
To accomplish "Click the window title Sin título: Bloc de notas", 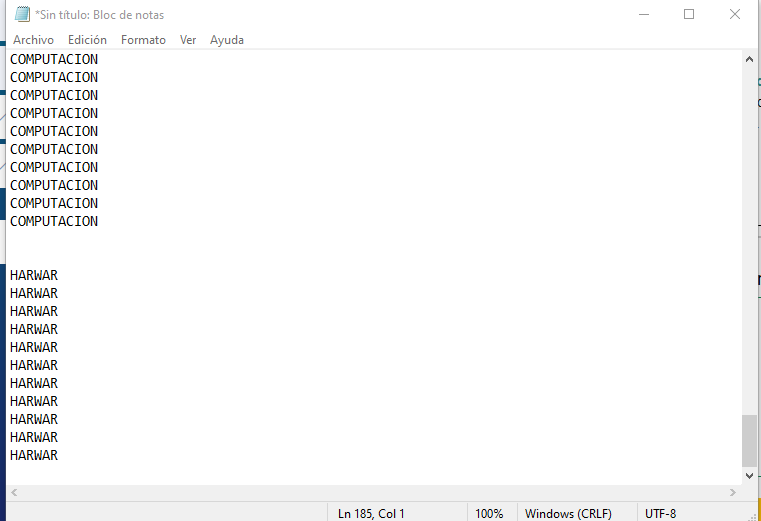I will pos(99,15).
